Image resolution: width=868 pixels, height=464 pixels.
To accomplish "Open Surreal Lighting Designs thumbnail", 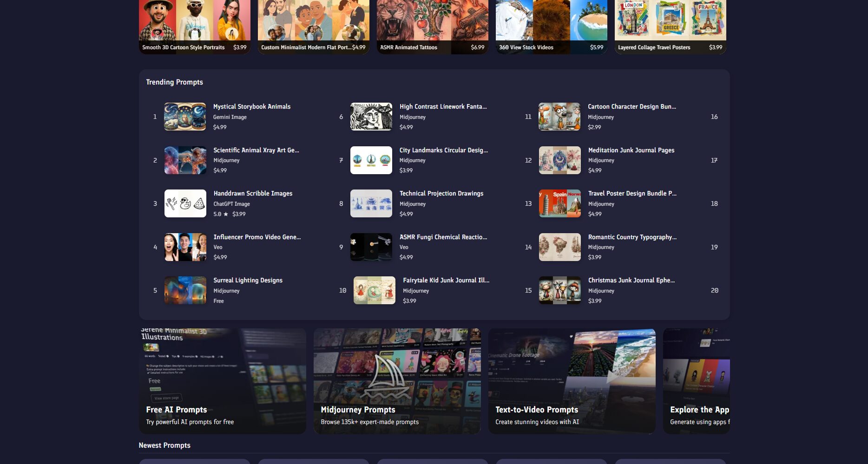I will tap(185, 290).
